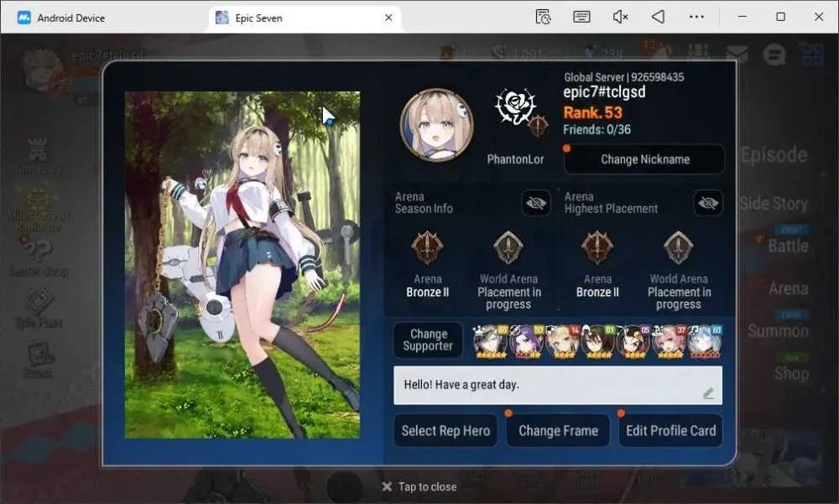Click the Change Nickname button
839x504 pixels.
(x=644, y=158)
